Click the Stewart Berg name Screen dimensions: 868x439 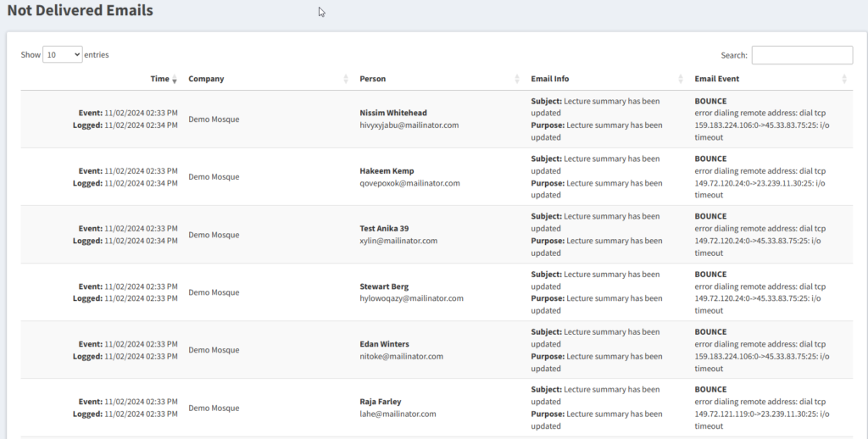click(384, 286)
